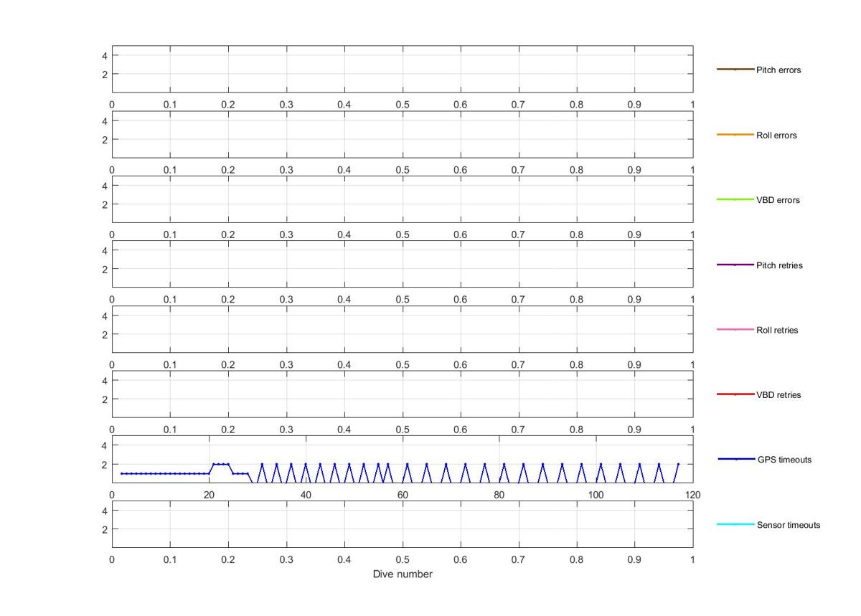Click the 80 tick on GPS timeouts axis

click(x=499, y=495)
